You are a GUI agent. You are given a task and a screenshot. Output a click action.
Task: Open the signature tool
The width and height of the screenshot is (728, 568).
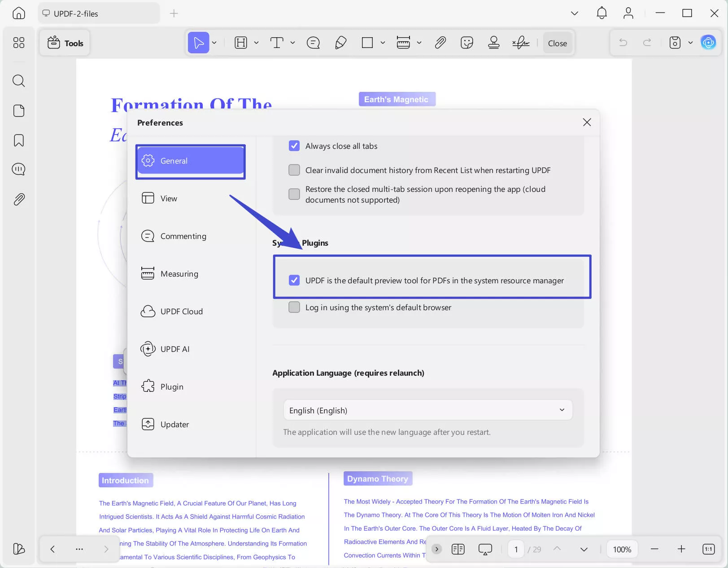click(x=521, y=43)
